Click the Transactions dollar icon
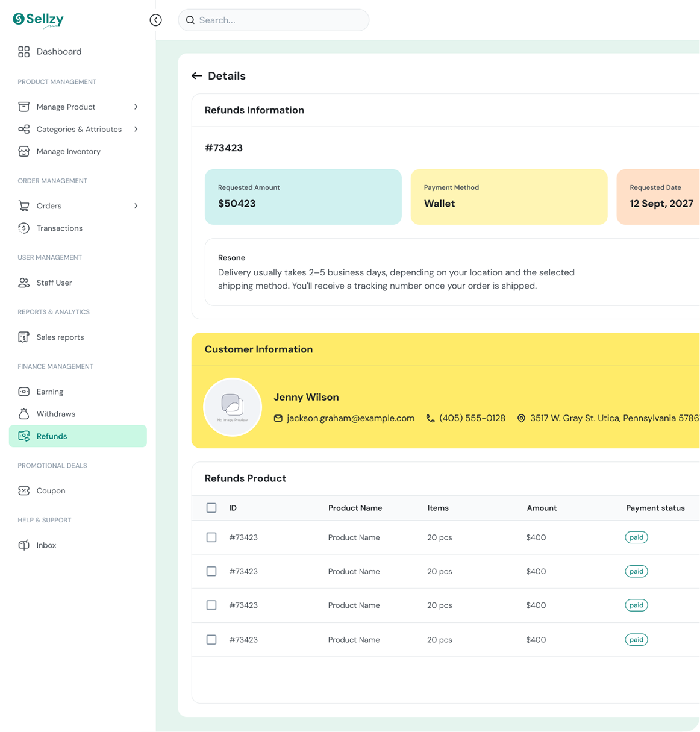The height and width of the screenshot is (732, 700). coord(23,228)
